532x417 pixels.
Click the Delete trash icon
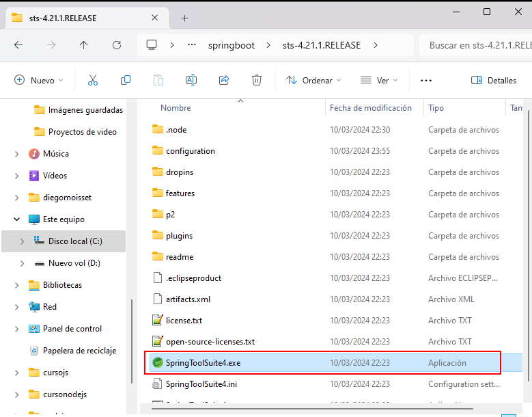point(257,80)
